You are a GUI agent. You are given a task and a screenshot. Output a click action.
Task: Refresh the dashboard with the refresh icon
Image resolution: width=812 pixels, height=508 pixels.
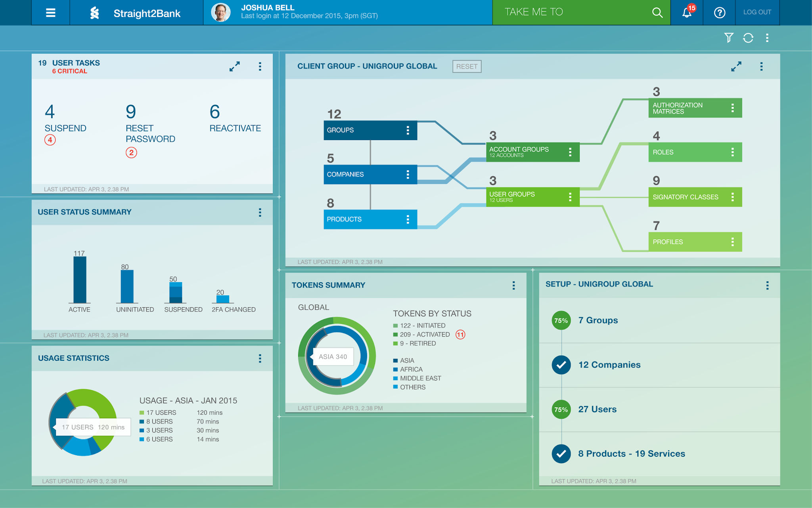click(748, 38)
